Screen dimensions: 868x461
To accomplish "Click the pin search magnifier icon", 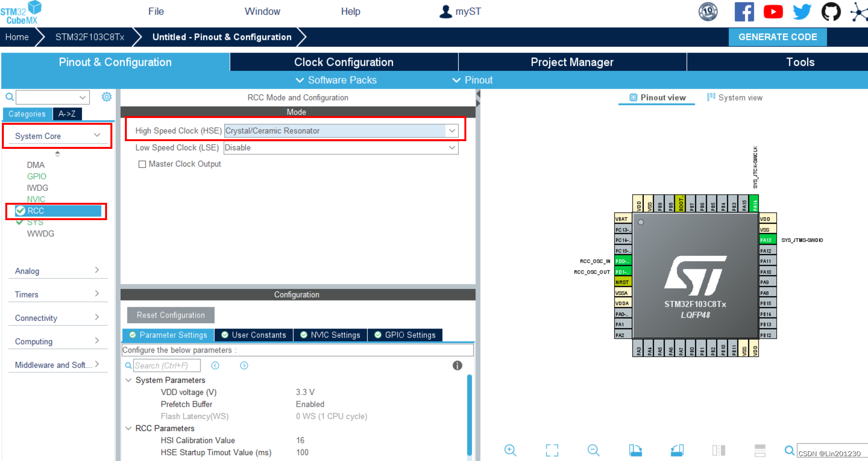I will [x=789, y=450].
